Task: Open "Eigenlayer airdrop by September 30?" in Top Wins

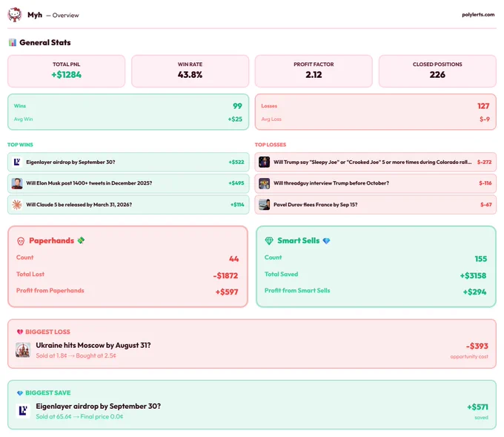Action: click(x=128, y=162)
